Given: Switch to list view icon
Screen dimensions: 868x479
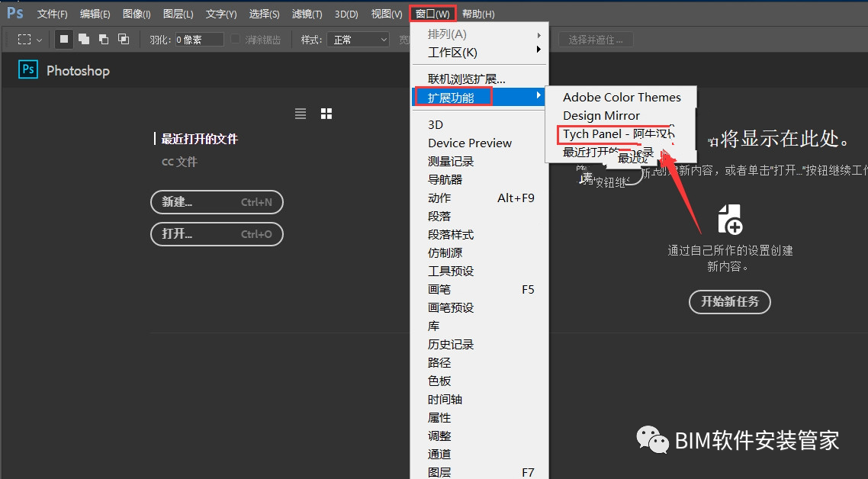Looking at the screenshot, I should point(300,114).
